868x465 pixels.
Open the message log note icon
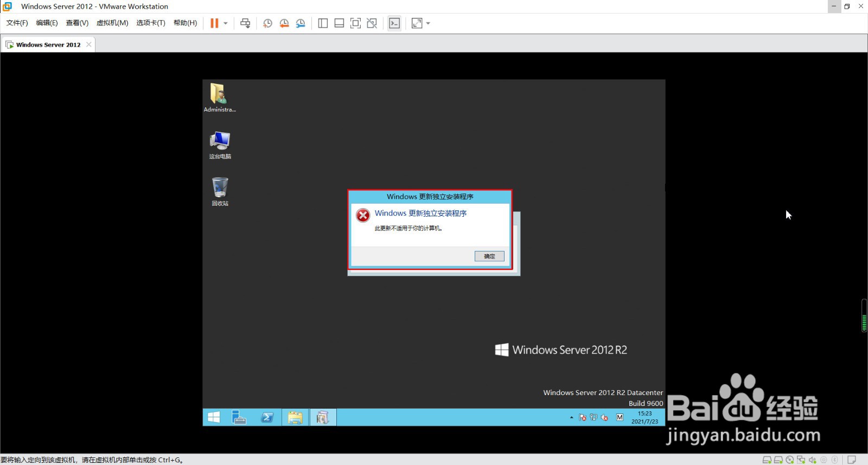coord(852,460)
